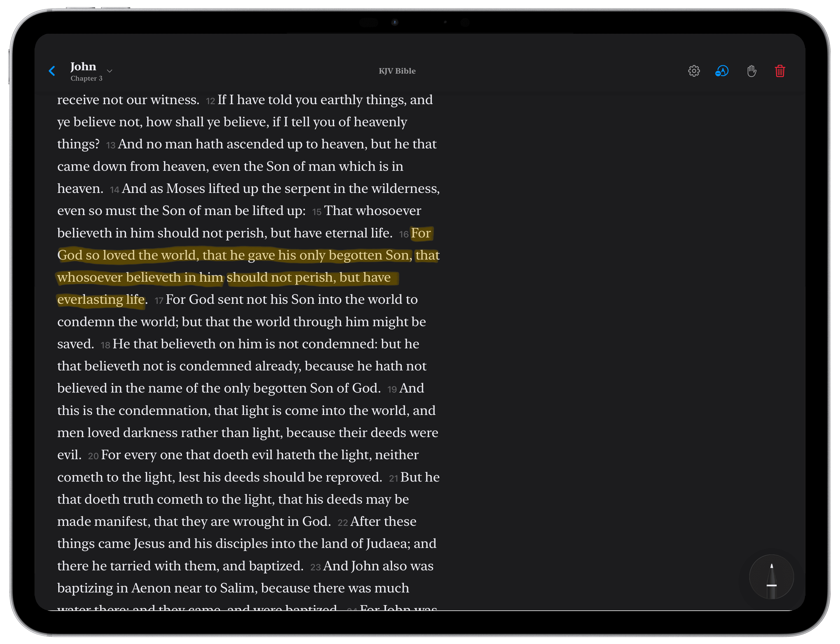Tap the phrase "cometh to the light, lest"
Image resolution: width=840 pixels, height=644 pixels.
(129, 477)
